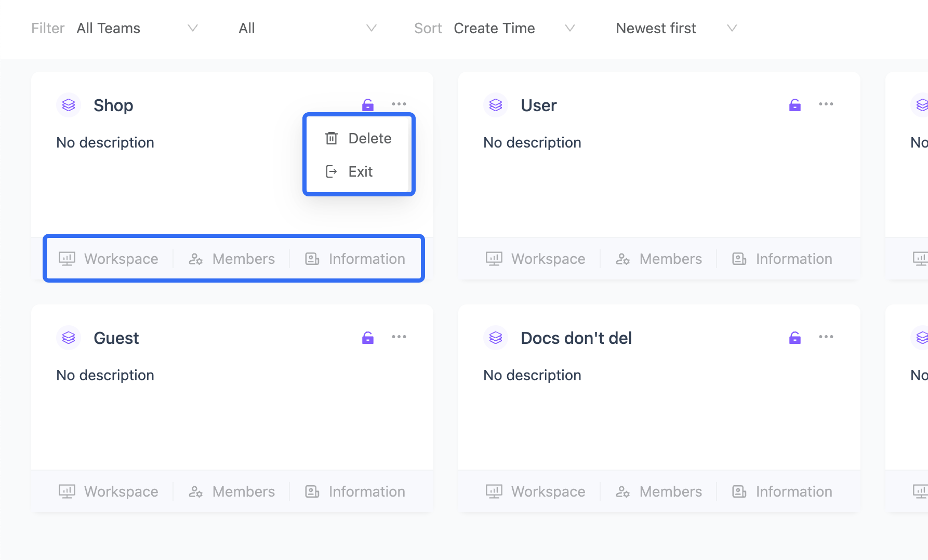Click the Guest project title

[x=116, y=338]
